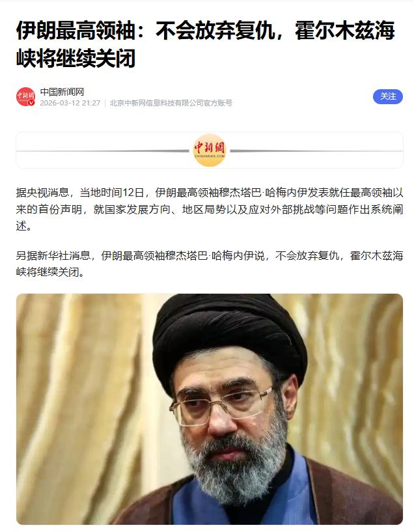Click headline text 伊朗最高领袖
This screenshot has height=532, width=414.
76,31
